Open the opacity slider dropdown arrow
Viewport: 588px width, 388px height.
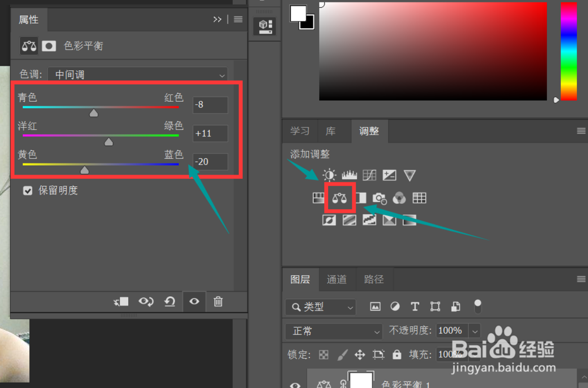[475, 332]
